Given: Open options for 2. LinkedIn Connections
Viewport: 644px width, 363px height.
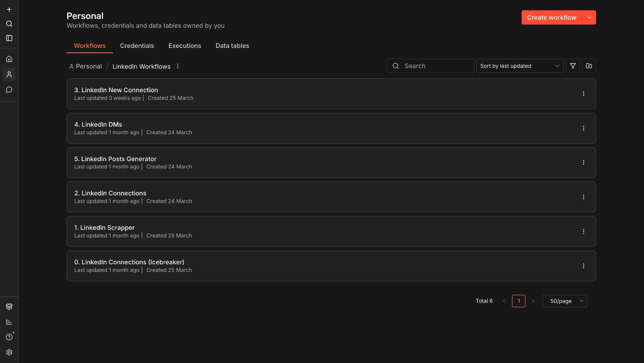Looking at the screenshot, I should click(583, 197).
